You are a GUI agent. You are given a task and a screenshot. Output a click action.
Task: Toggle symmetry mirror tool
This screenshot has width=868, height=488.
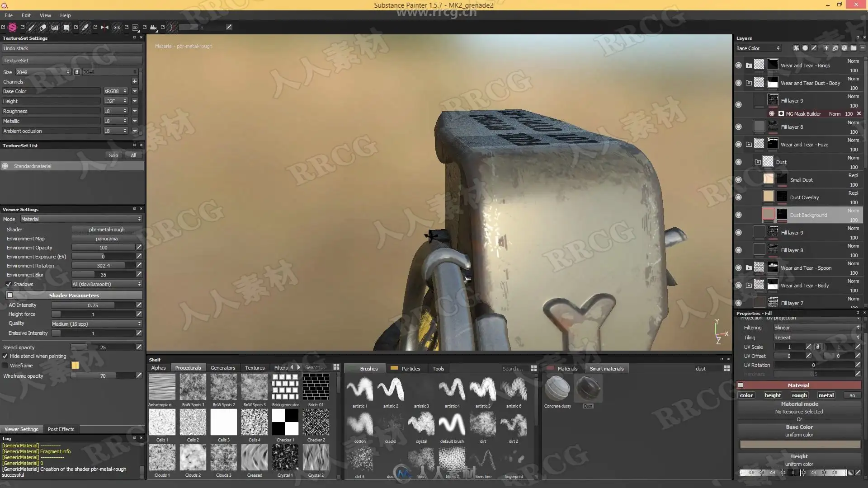[104, 27]
